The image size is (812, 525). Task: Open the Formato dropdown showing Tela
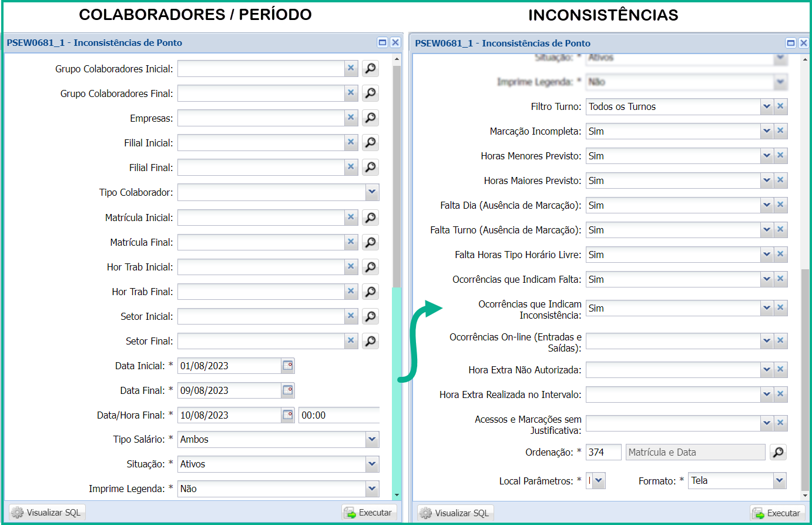777,480
